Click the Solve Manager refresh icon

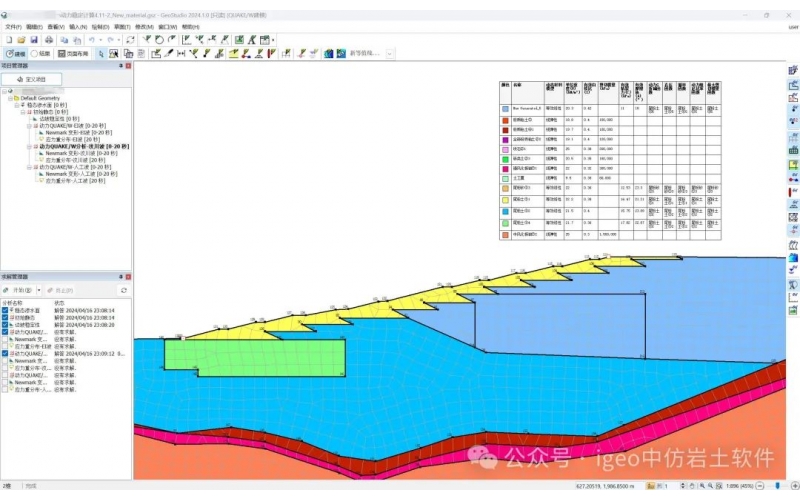(123, 290)
